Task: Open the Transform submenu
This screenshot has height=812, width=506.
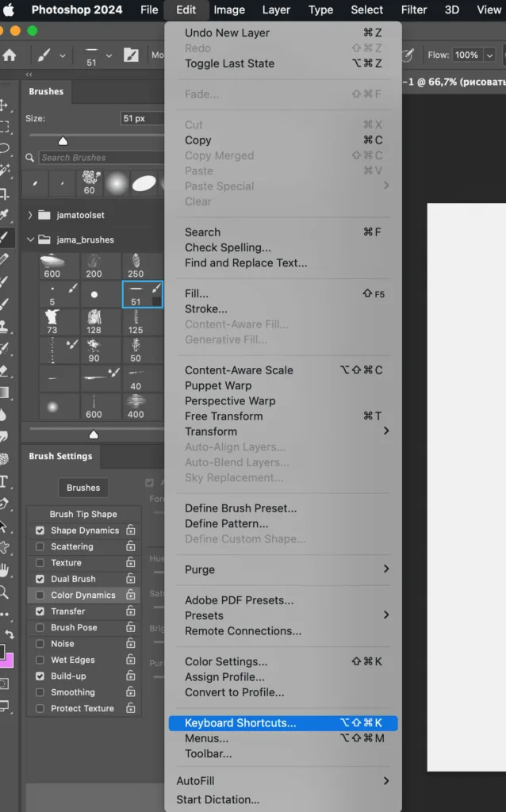Action: tap(283, 431)
